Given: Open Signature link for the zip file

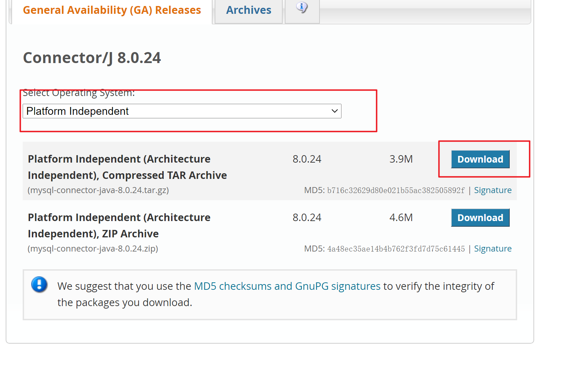Looking at the screenshot, I should pos(493,249).
